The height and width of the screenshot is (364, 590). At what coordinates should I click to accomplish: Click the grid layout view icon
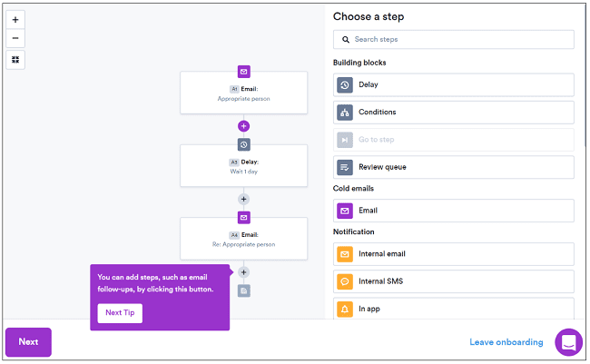pos(15,60)
